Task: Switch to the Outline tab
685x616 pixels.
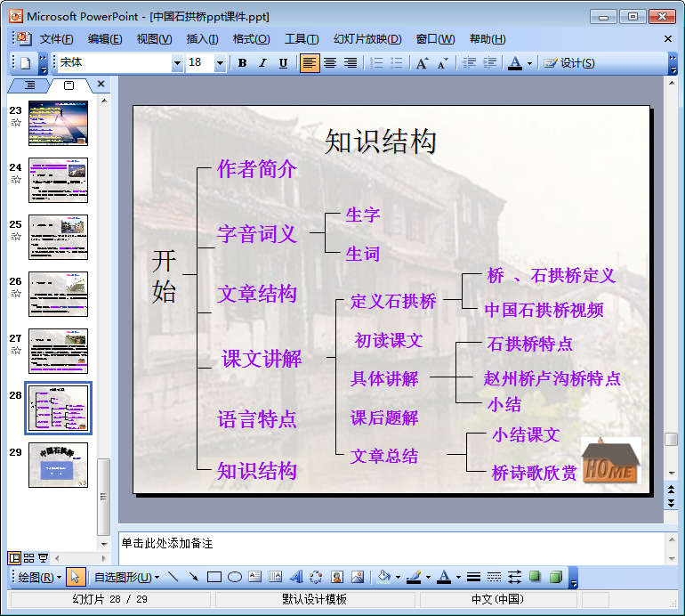Action: (x=29, y=85)
